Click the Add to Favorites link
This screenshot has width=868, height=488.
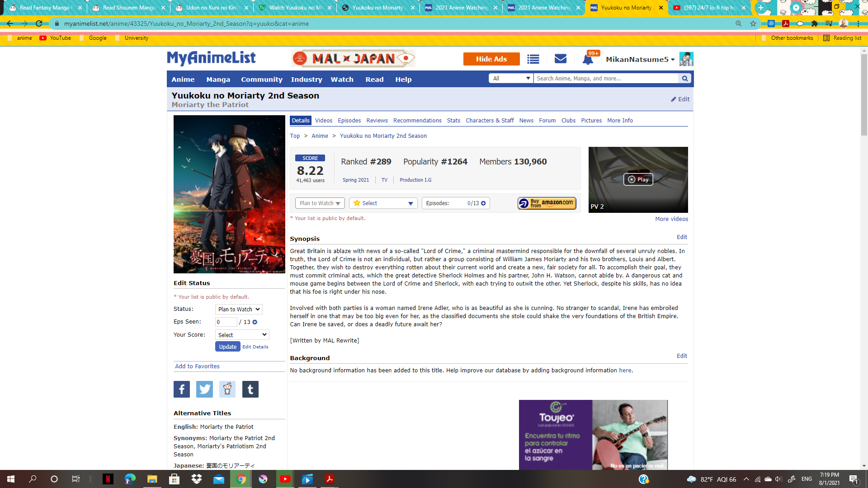[197, 366]
